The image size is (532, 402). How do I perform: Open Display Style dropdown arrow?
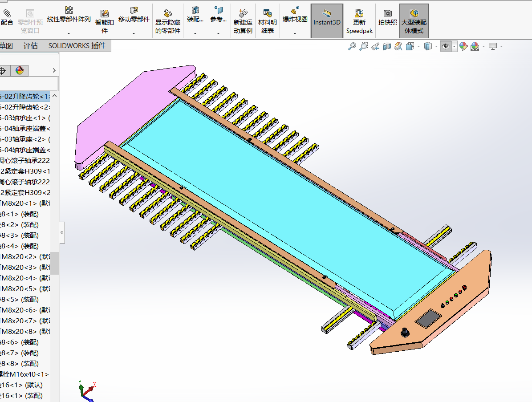point(436,46)
